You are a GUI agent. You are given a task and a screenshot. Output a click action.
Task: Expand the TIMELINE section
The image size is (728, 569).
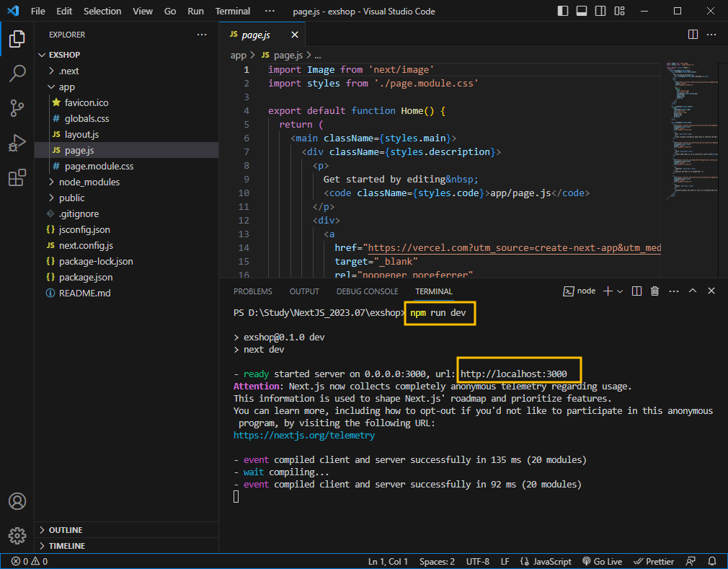(x=126, y=546)
